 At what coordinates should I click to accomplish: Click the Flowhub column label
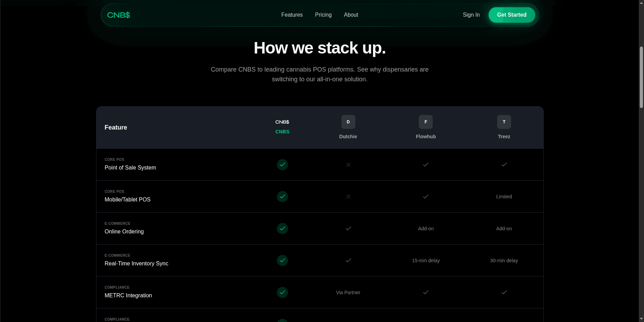click(x=426, y=137)
